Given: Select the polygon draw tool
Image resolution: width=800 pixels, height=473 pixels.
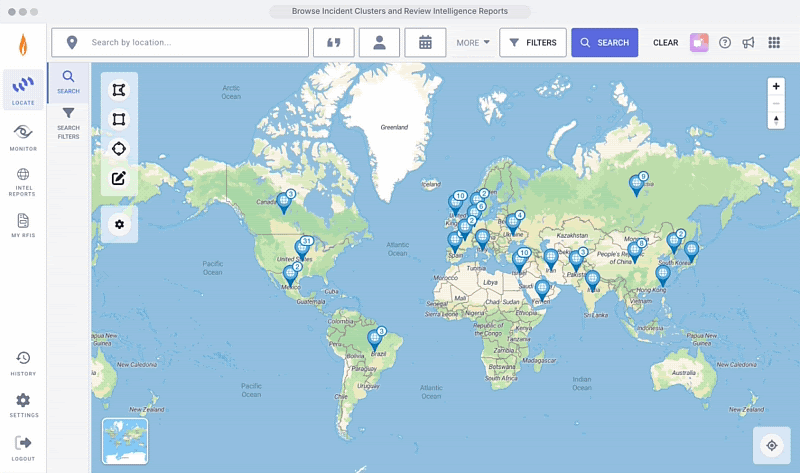Looking at the screenshot, I should tap(119, 90).
